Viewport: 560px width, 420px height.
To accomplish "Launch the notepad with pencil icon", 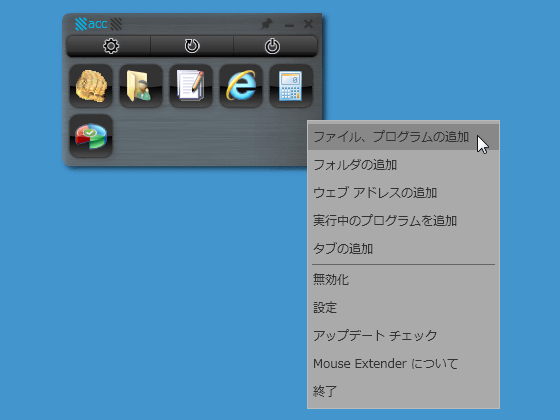I will [x=191, y=86].
